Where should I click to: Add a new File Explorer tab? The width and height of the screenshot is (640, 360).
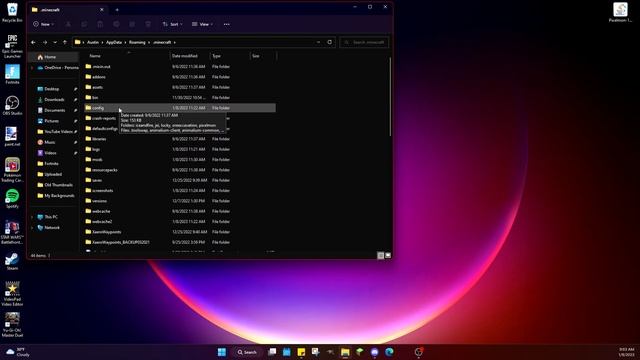tap(117, 9)
